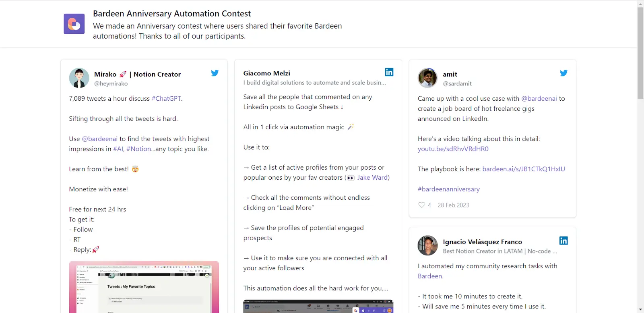Open bardeen.ai/s/JB1CTkQ1HxIU playbook link

(524, 169)
